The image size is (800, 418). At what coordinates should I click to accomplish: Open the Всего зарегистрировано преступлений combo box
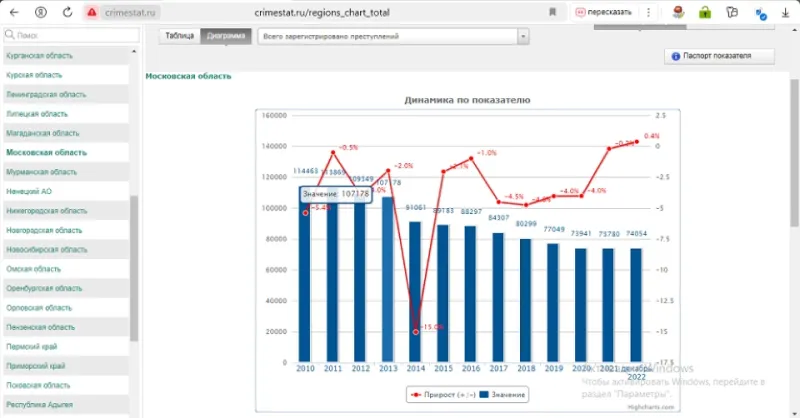pos(393,36)
